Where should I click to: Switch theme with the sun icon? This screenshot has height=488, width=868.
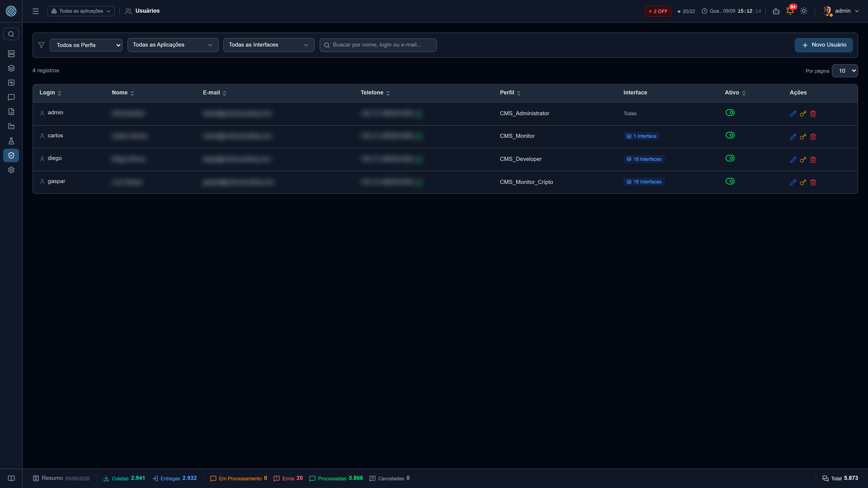point(804,11)
